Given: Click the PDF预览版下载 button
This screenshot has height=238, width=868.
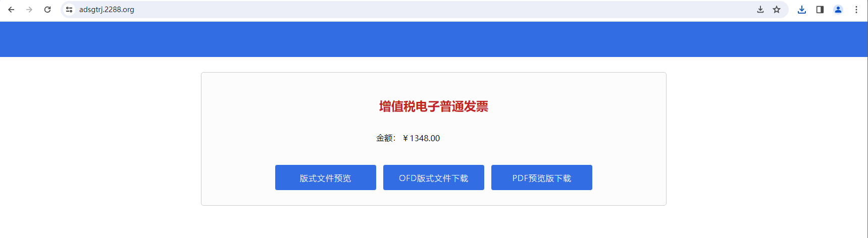Looking at the screenshot, I should 542,177.
